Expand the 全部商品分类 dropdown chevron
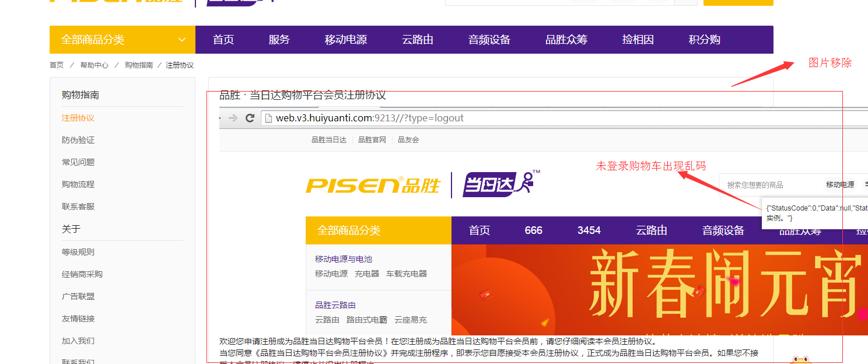868x364 pixels. pyautogui.click(x=182, y=40)
